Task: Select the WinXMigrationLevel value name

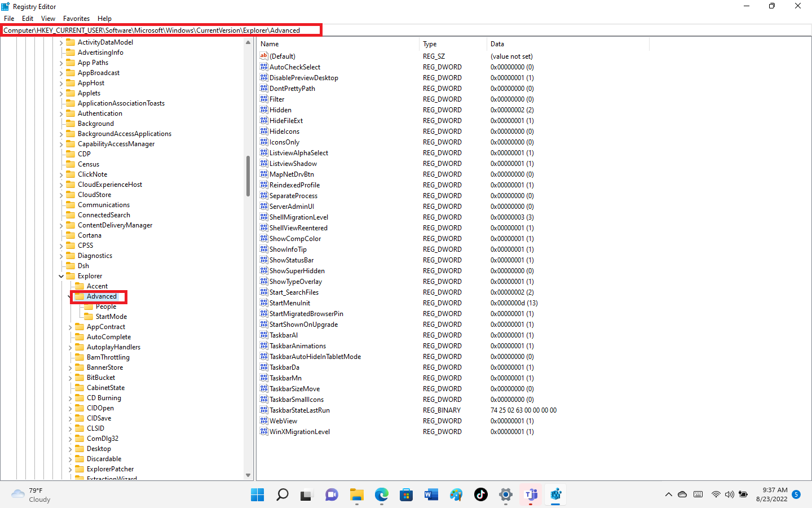Action: pyautogui.click(x=299, y=432)
